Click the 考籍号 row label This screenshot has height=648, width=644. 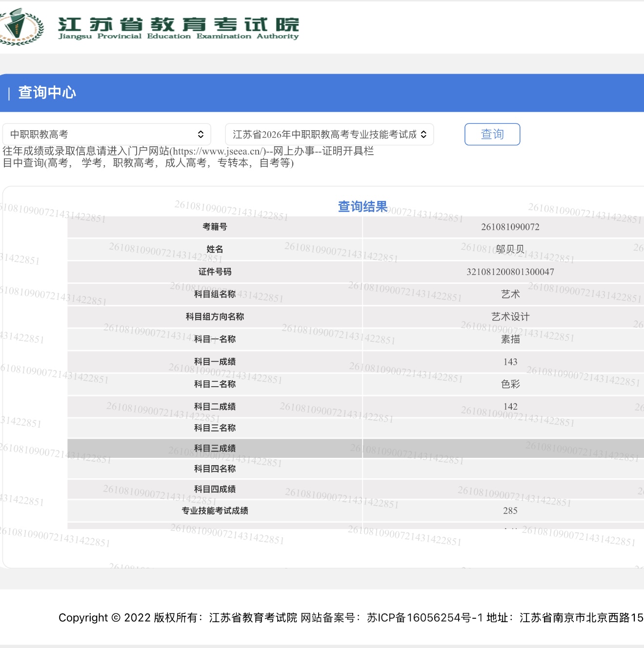click(215, 227)
